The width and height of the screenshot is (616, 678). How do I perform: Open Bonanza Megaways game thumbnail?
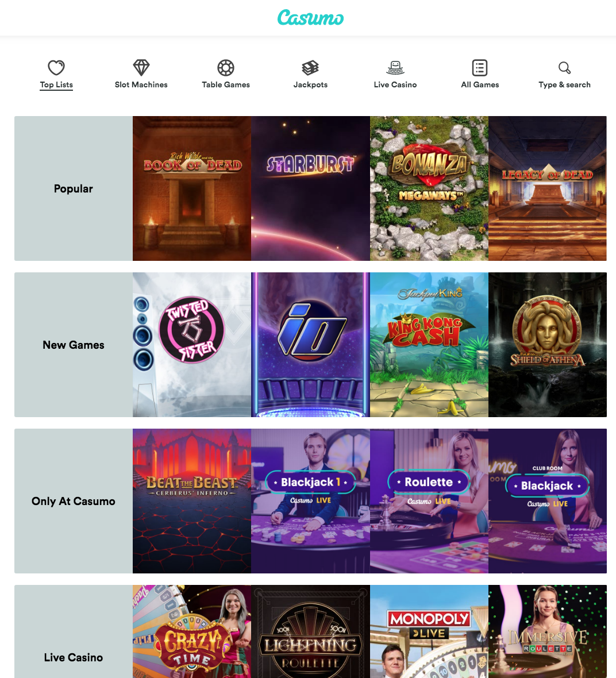[x=429, y=188]
